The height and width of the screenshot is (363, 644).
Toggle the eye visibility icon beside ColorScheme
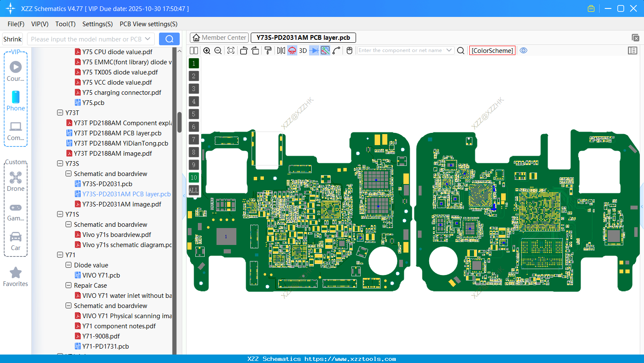[x=523, y=50]
